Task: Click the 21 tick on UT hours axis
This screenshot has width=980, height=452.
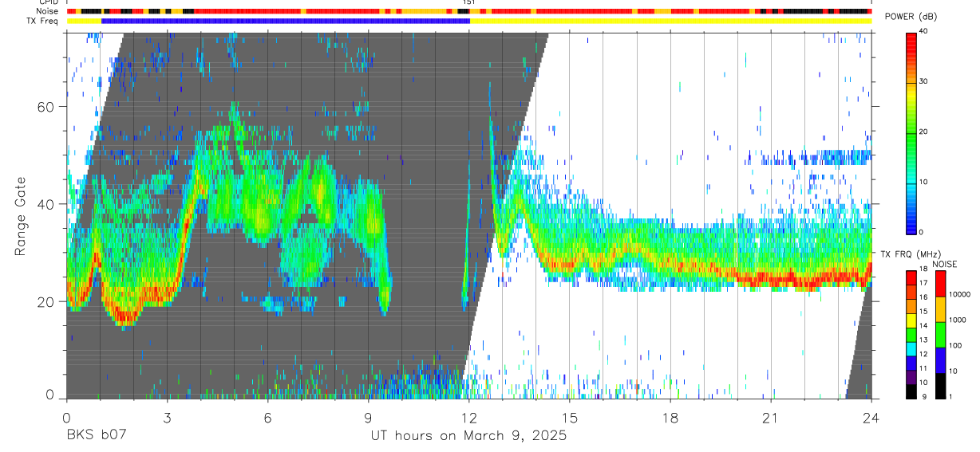Action: pyautogui.click(x=771, y=418)
